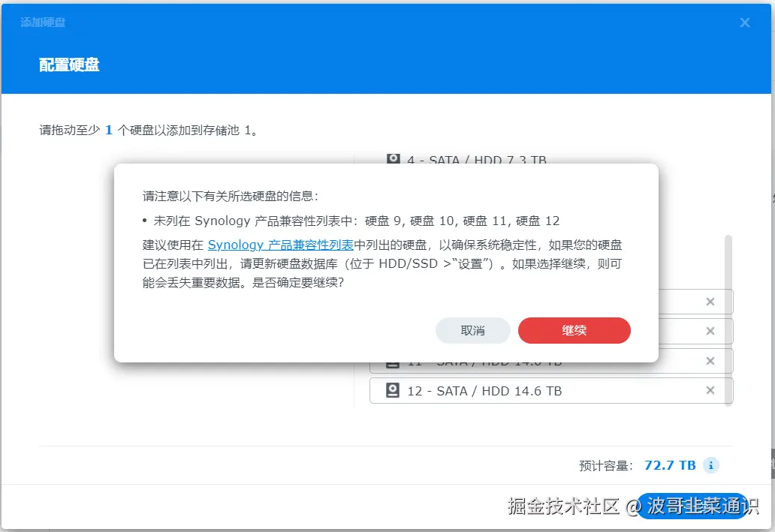
Task: Click the 添加硬盘 window title
Action: pyautogui.click(x=43, y=23)
